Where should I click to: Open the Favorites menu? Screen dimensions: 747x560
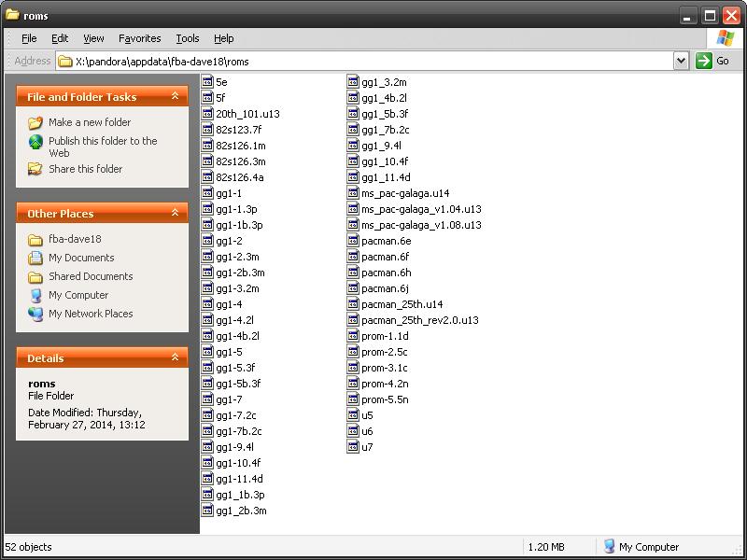click(139, 38)
